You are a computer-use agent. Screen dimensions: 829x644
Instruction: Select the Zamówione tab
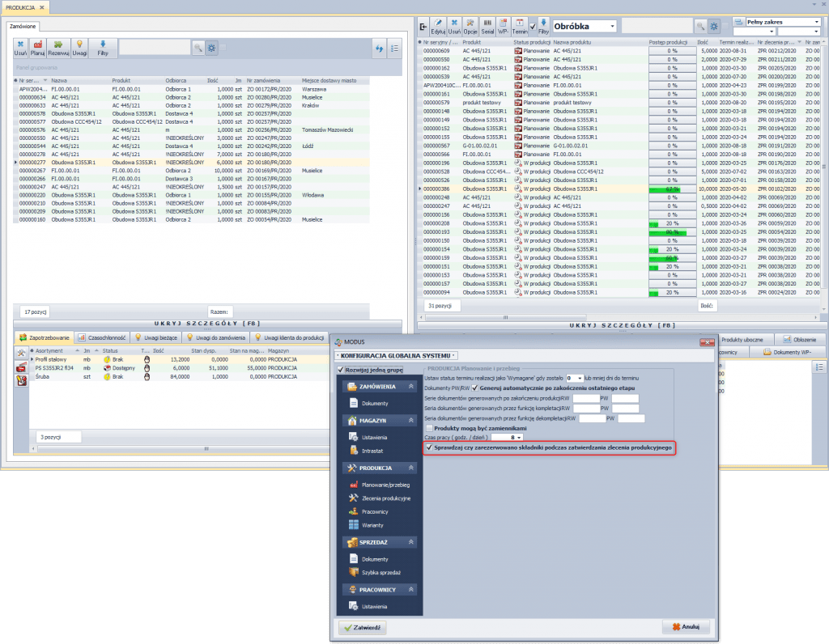[23, 26]
